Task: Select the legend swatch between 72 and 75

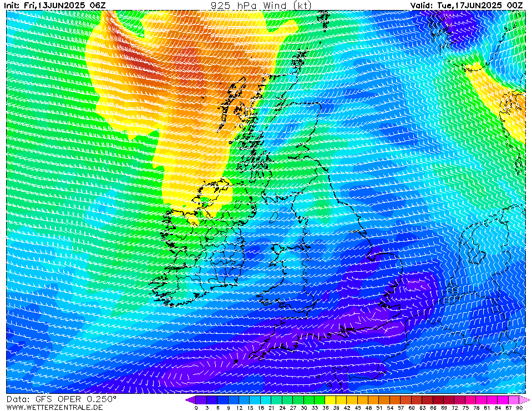Action: [459, 400]
